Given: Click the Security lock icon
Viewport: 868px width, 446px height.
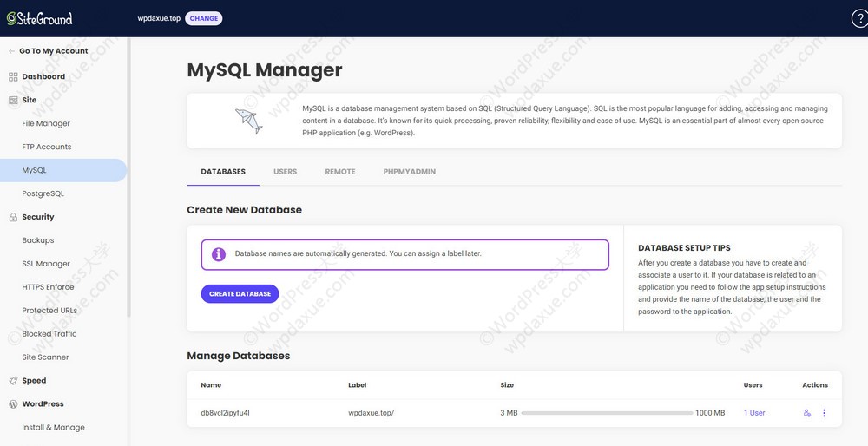Looking at the screenshot, I should 13,218.
